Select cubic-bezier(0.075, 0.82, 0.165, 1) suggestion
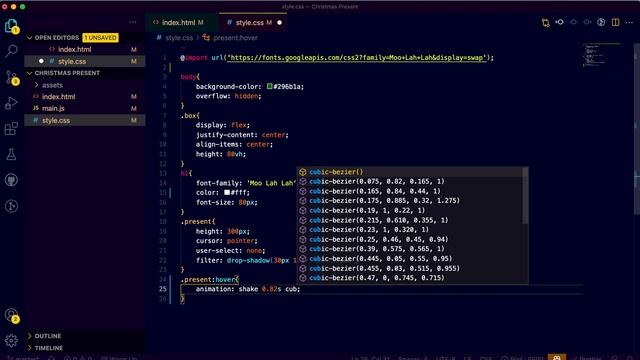Viewport: 640px width, 360px height. tap(410, 182)
